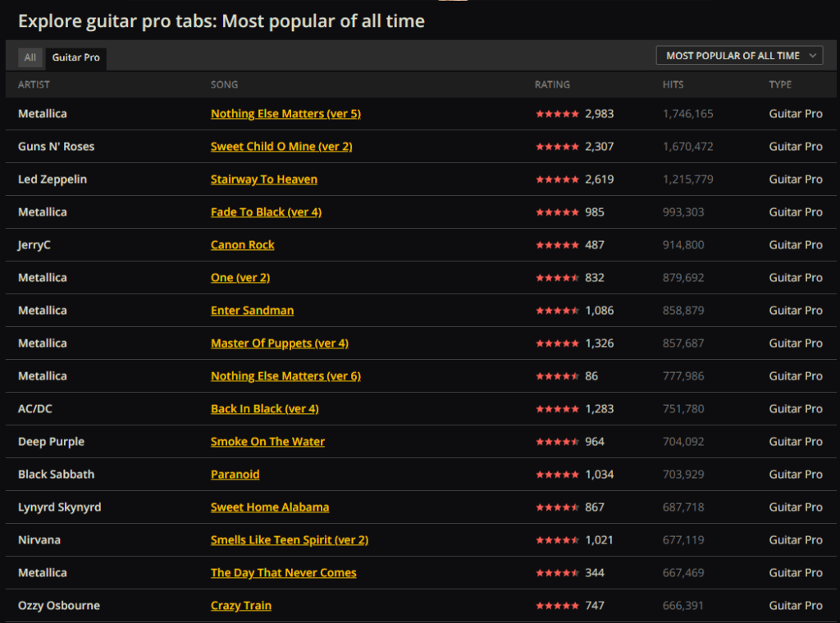Screen dimensions: 840x623
Task: Go to the Crazy Train tab
Action: (240, 605)
